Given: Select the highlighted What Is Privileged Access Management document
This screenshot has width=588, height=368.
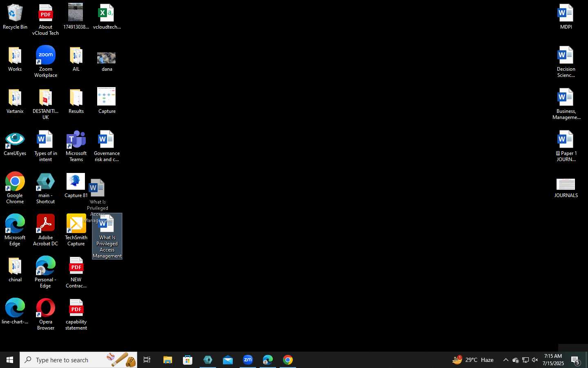Looking at the screenshot, I should 107,236.
